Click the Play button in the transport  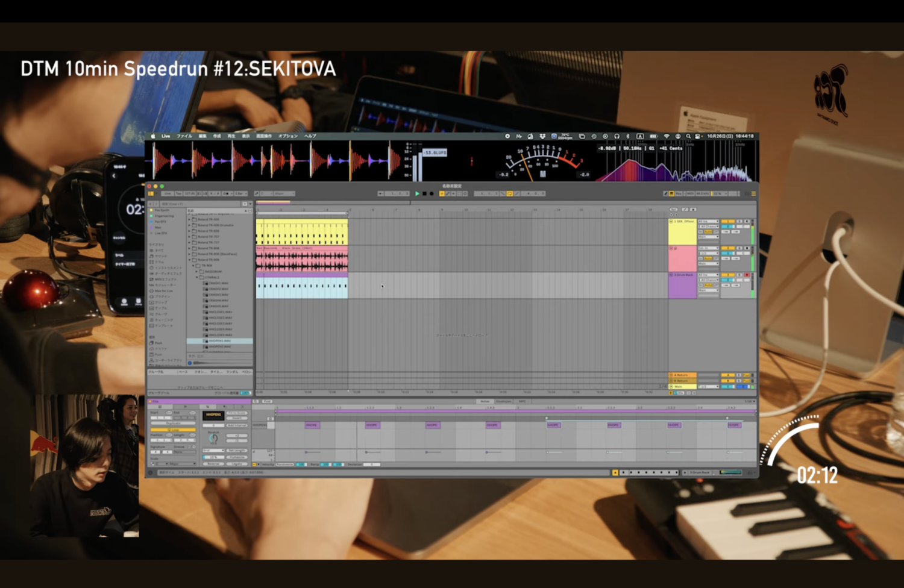[x=417, y=194]
